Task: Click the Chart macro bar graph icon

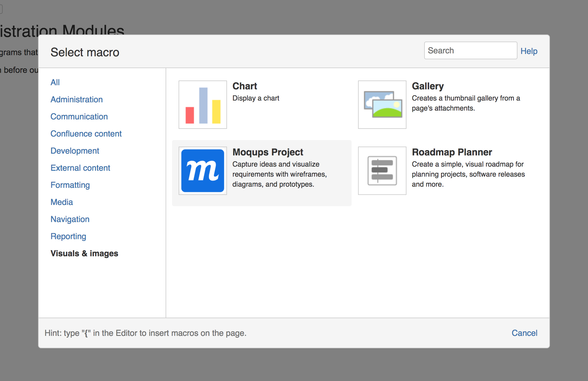Action: (x=202, y=104)
